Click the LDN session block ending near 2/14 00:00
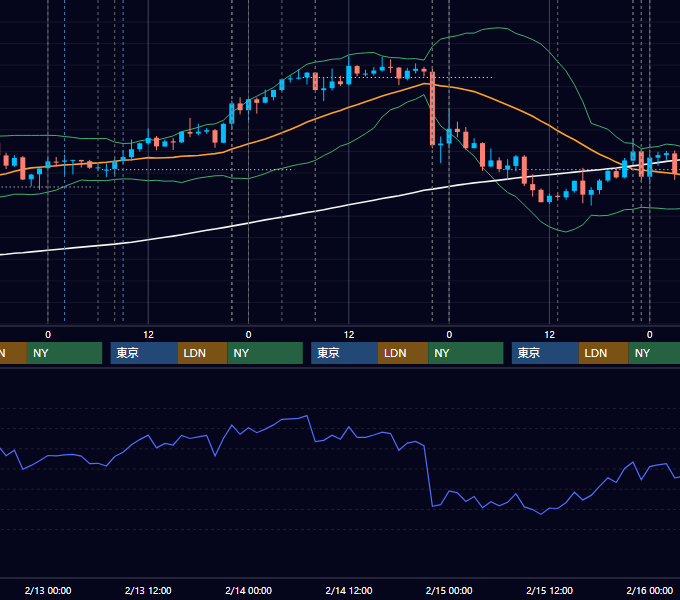680x600 pixels. tap(203, 353)
